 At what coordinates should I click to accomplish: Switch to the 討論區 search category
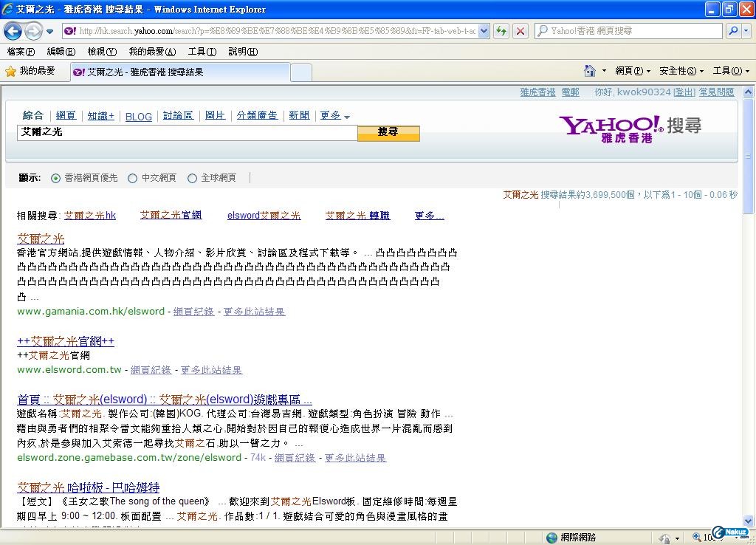point(178,115)
